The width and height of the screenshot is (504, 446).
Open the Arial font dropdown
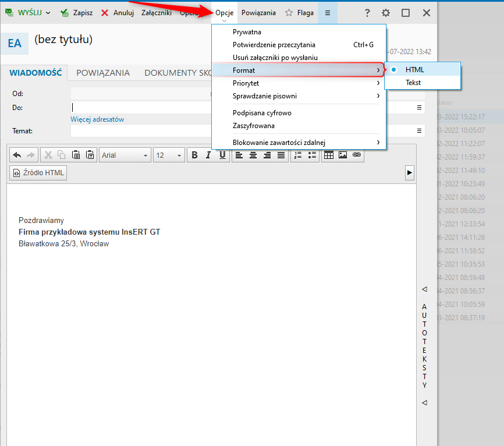125,155
